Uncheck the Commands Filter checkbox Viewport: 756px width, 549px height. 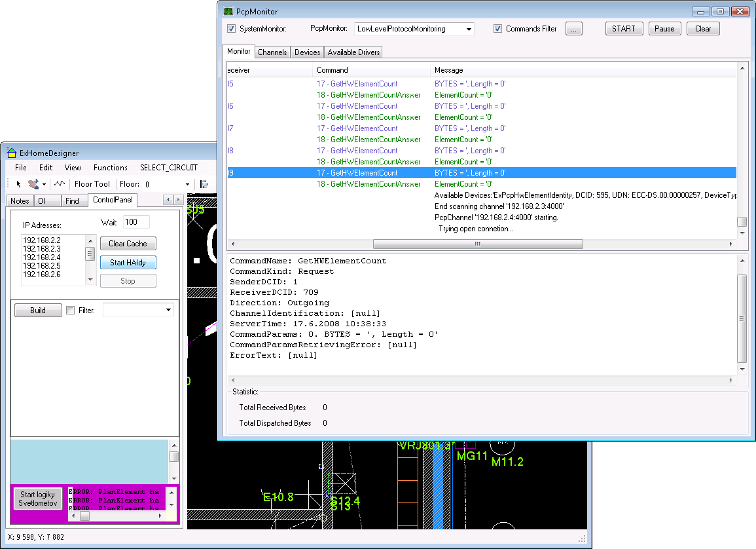[498, 29]
